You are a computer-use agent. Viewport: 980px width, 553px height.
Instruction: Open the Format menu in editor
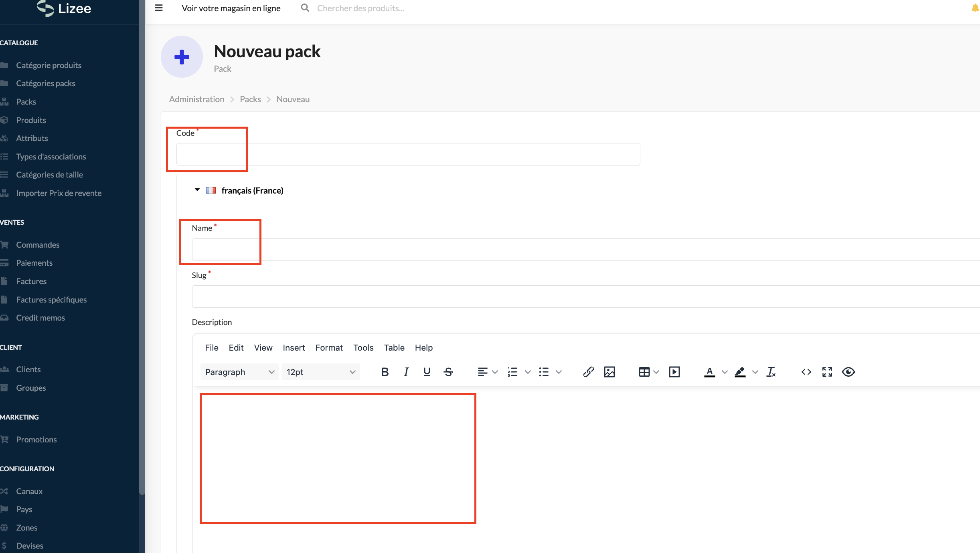click(x=329, y=347)
